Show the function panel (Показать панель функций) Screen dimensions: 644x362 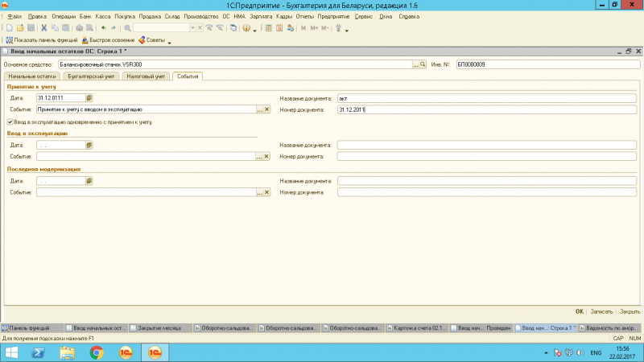[x=42, y=39]
